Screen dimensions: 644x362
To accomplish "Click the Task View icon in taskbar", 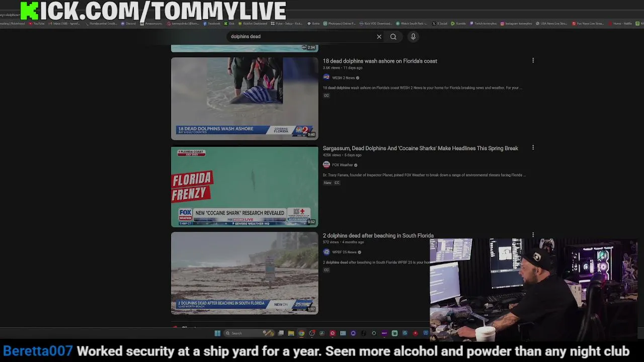I will pos(281,333).
